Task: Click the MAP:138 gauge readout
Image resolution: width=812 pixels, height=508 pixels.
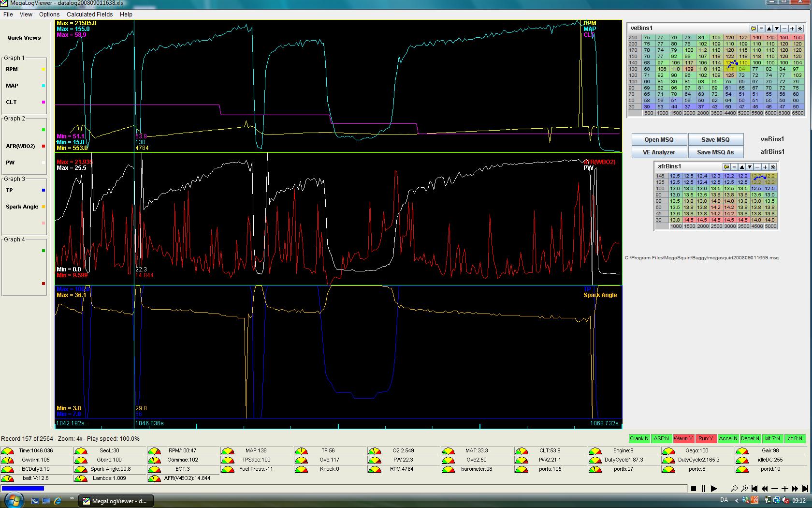Action: click(x=256, y=450)
